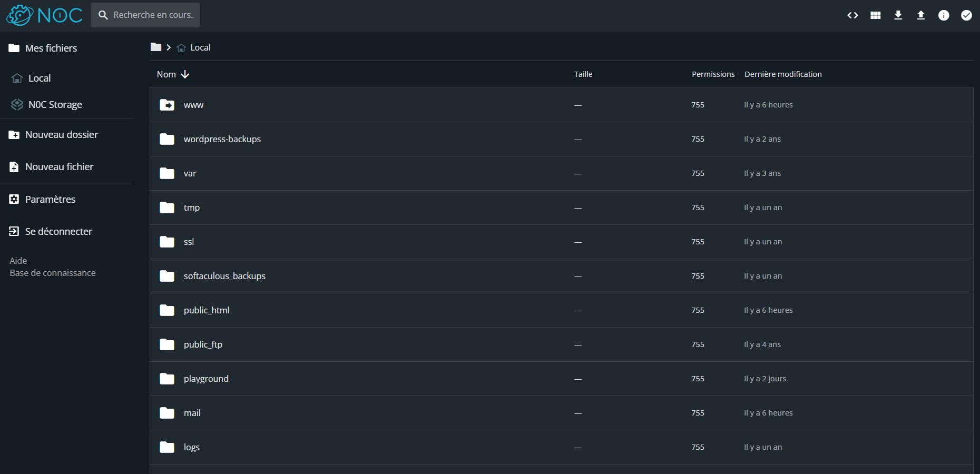This screenshot has width=980, height=474.
Task: Open Base de connaissance link
Action: pos(53,273)
